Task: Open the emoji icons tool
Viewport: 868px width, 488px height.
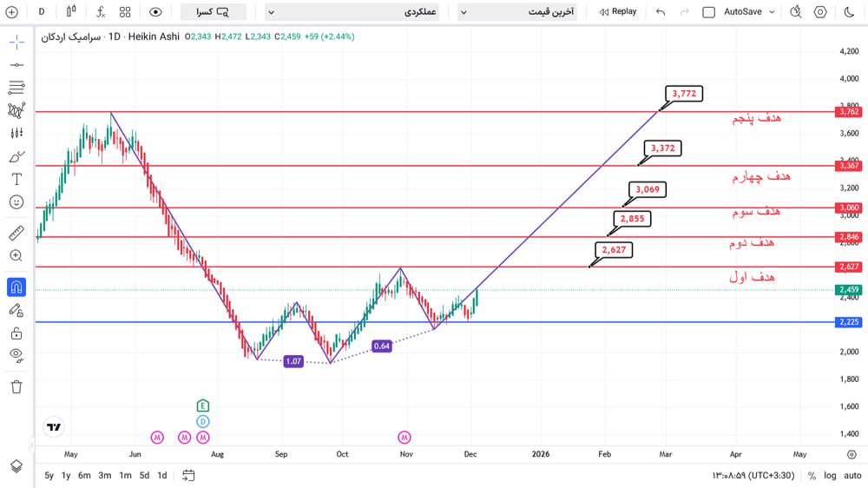Action: coord(16,201)
